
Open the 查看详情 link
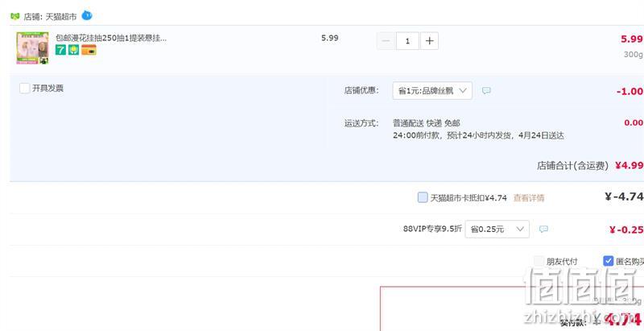(x=529, y=198)
